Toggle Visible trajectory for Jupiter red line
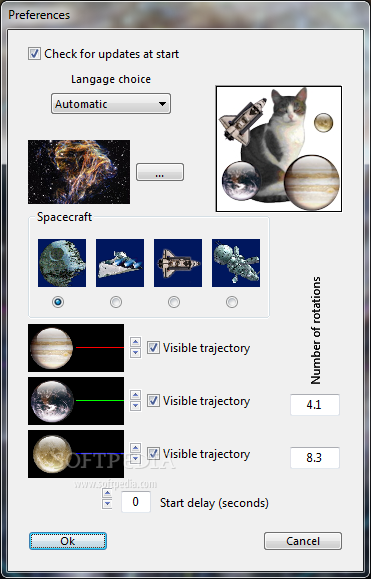This screenshot has width=371, height=579. point(154,348)
